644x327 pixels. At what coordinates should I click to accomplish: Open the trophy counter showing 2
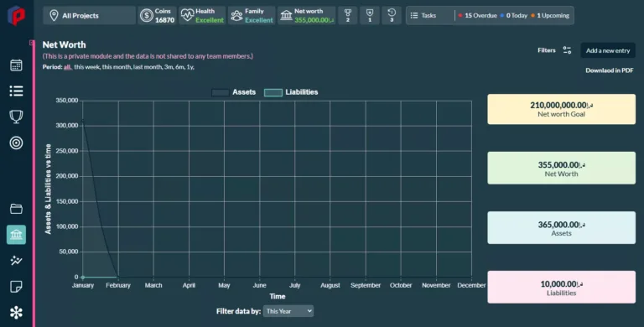click(x=348, y=16)
